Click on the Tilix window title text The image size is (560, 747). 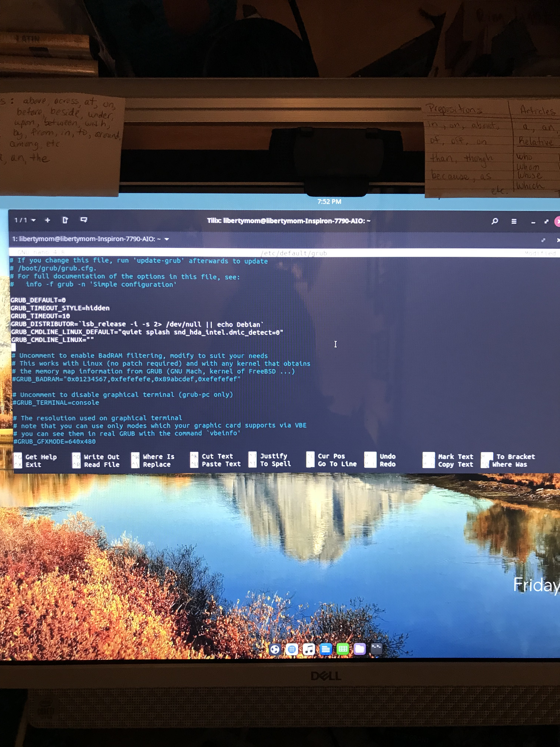tap(289, 221)
